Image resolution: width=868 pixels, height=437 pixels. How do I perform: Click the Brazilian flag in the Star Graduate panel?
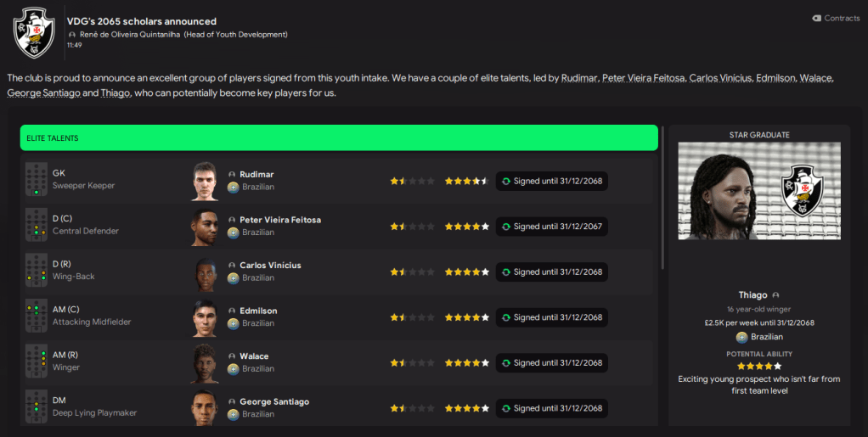[741, 337]
